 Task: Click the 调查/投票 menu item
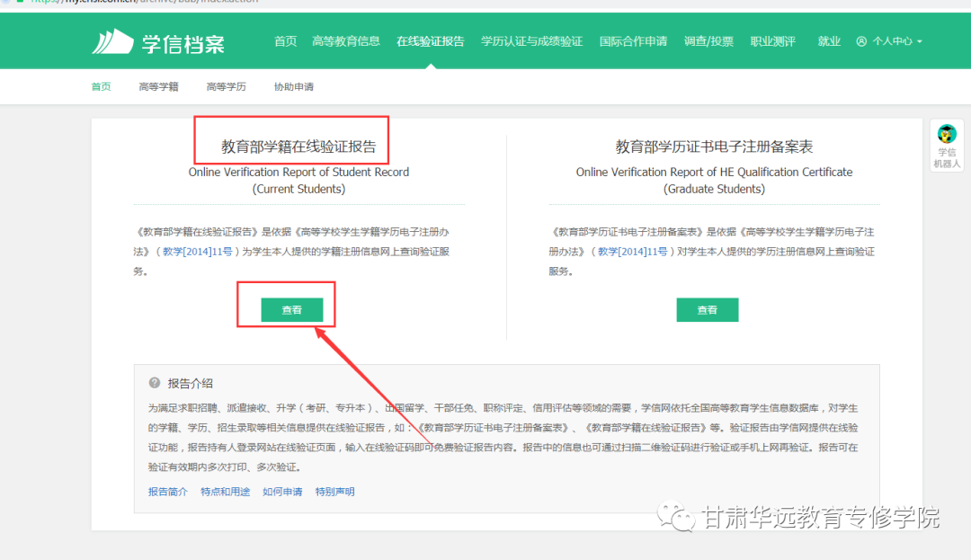(x=708, y=41)
